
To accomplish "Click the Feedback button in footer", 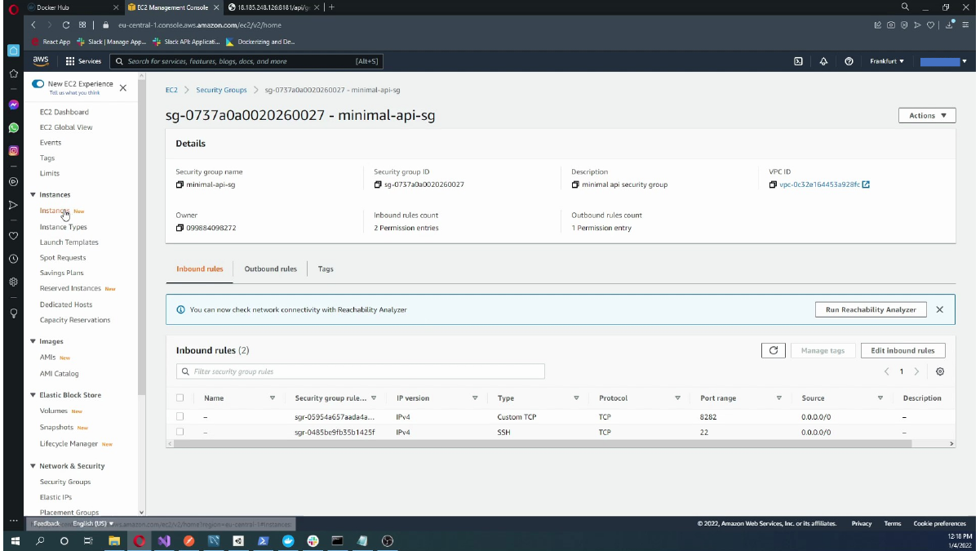I will point(47,523).
